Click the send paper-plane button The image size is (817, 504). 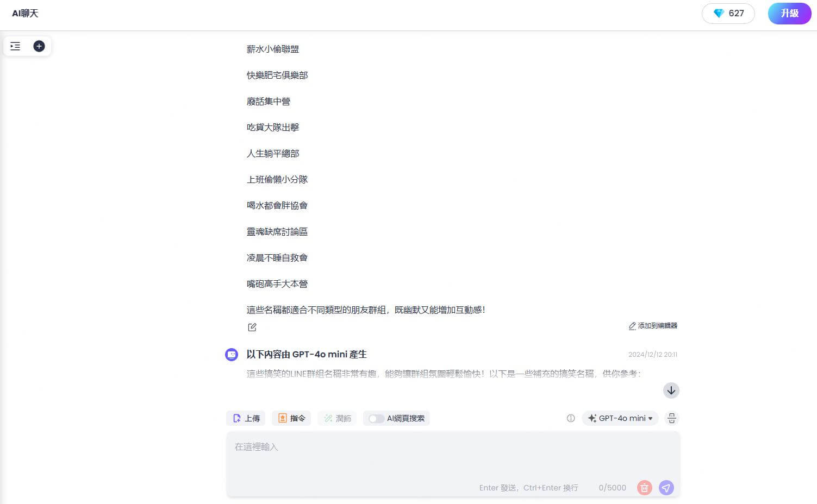click(x=666, y=488)
